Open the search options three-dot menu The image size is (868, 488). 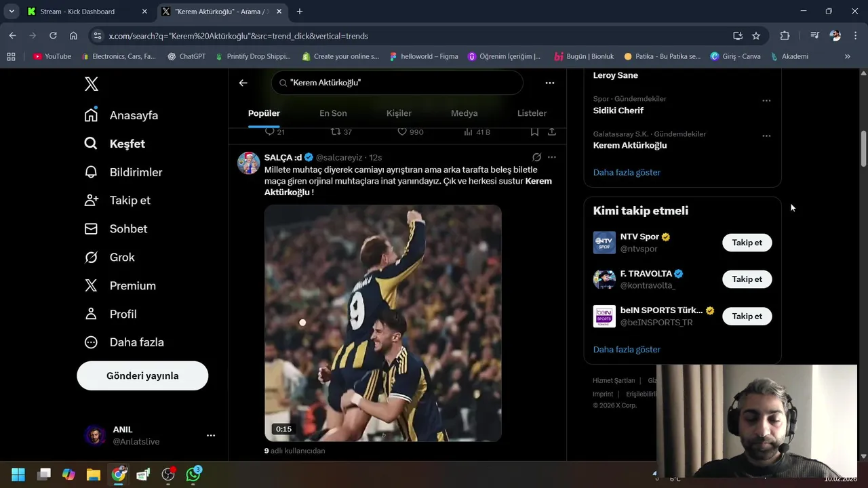coord(550,83)
